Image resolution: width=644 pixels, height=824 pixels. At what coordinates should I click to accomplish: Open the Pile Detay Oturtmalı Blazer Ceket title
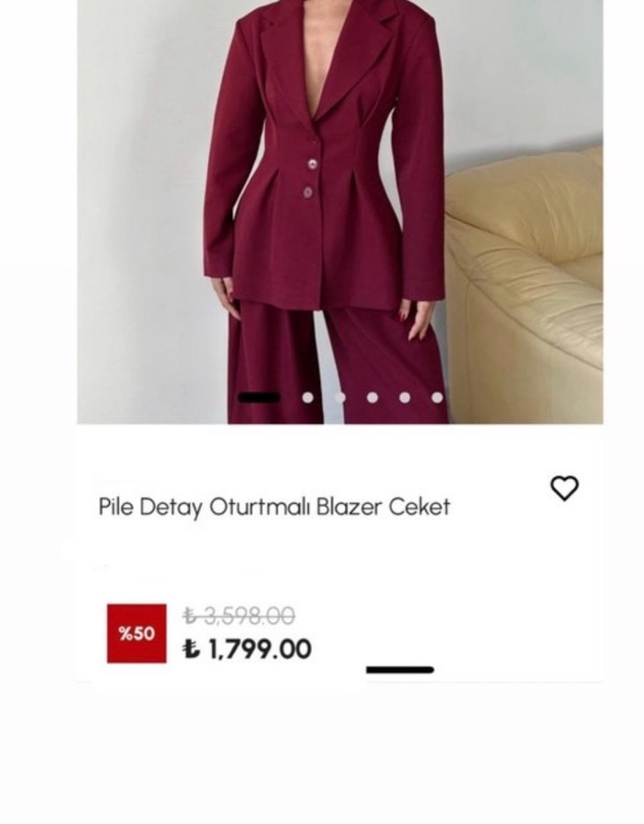point(274,507)
